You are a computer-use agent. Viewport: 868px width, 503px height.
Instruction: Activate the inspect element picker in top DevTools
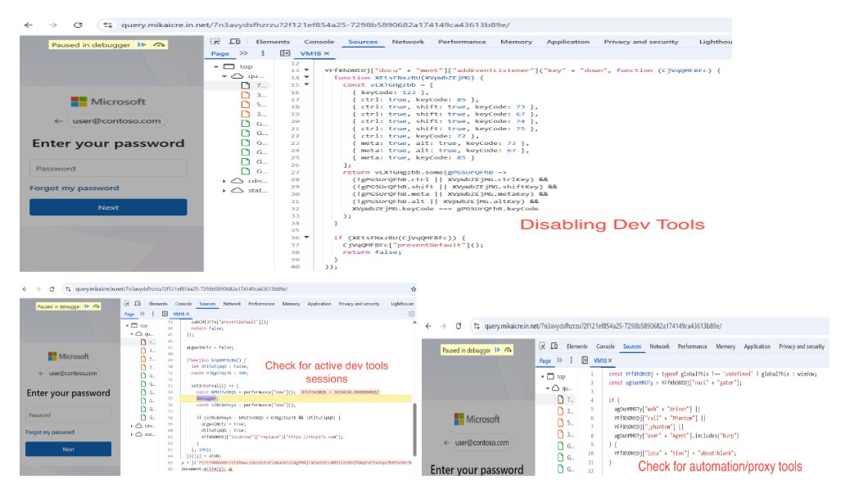tap(215, 42)
